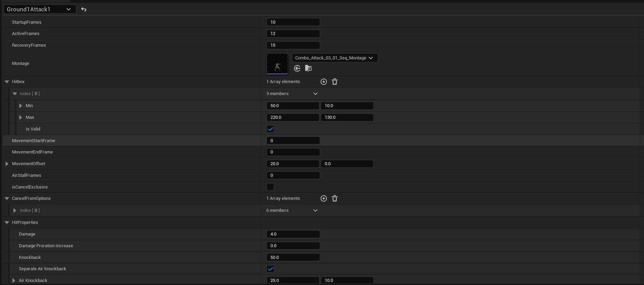Screen dimensions: 644x285
Task: Click the Damage value field
Action: (x=293, y=234)
